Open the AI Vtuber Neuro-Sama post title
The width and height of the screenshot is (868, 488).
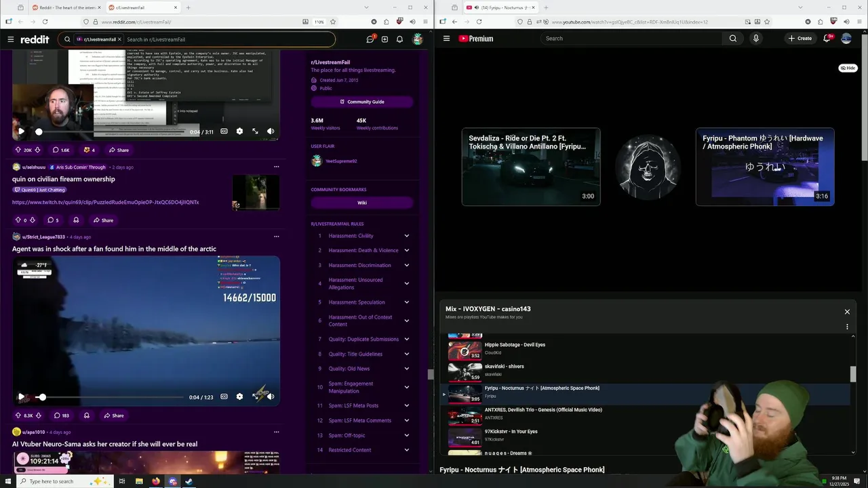(x=104, y=444)
